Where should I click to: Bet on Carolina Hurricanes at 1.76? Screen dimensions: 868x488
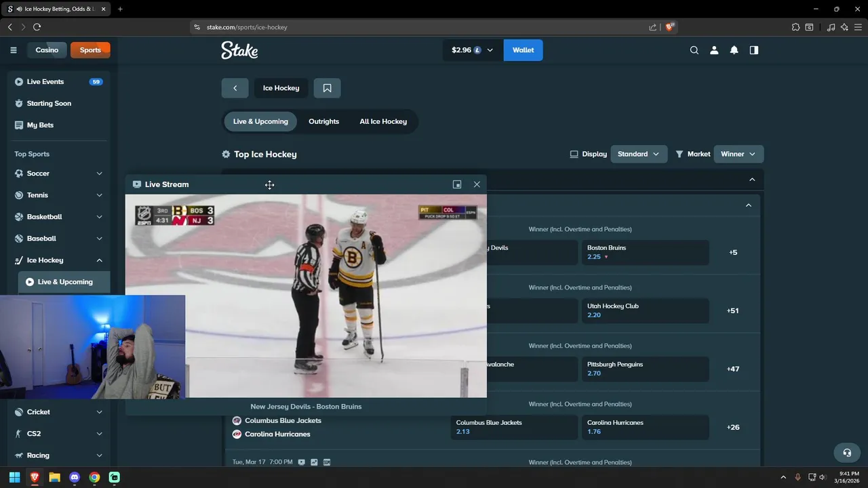pos(645,427)
